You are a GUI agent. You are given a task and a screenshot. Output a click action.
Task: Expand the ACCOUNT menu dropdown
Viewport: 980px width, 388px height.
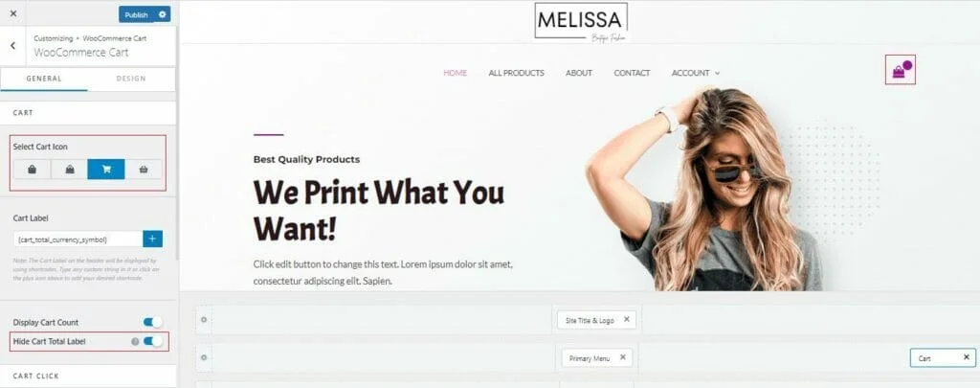(x=696, y=73)
